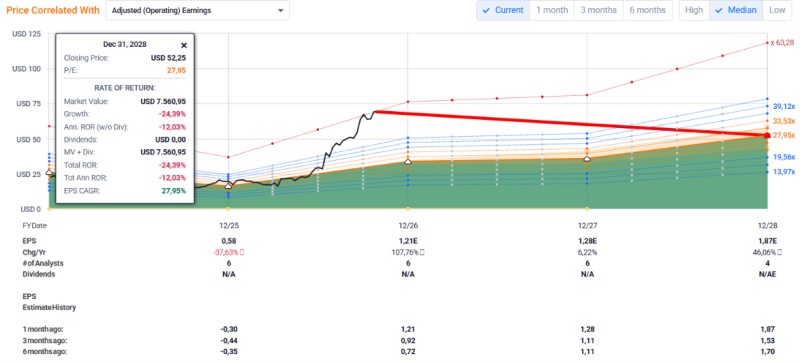
Task: Click the EPS estimate 1,87E
Action: coord(767,240)
